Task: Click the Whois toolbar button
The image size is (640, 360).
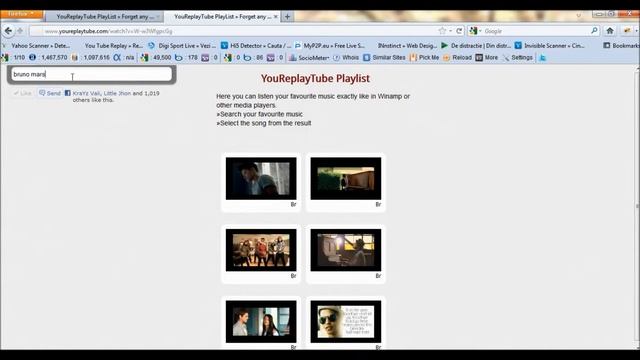Action: pos(347,58)
